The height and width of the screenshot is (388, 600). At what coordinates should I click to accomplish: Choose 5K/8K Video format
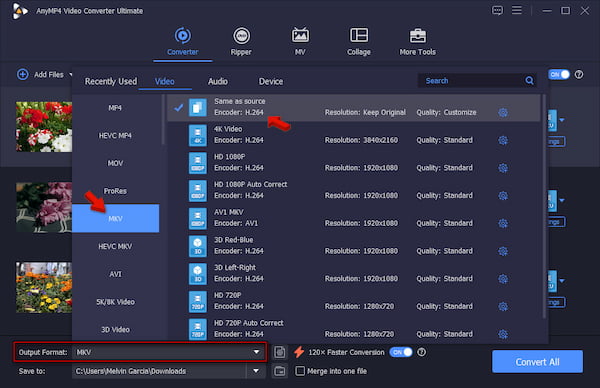pyautogui.click(x=115, y=302)
